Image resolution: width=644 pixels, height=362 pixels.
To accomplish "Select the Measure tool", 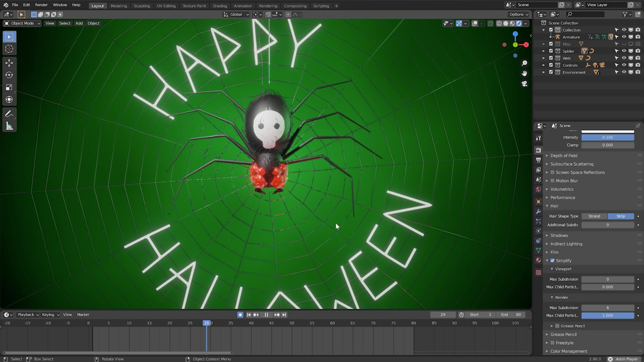I will tap(9, 126).
